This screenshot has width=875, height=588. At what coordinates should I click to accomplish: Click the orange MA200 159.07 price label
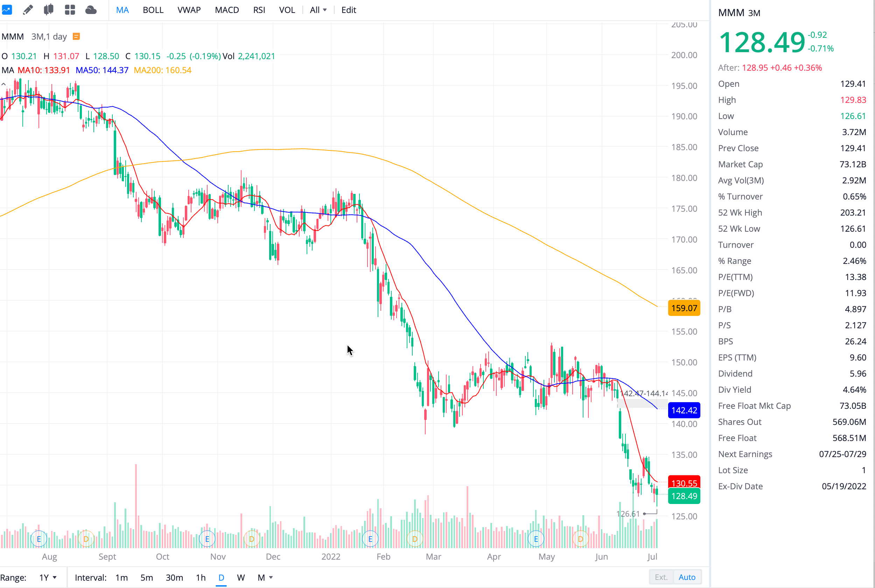684,308
